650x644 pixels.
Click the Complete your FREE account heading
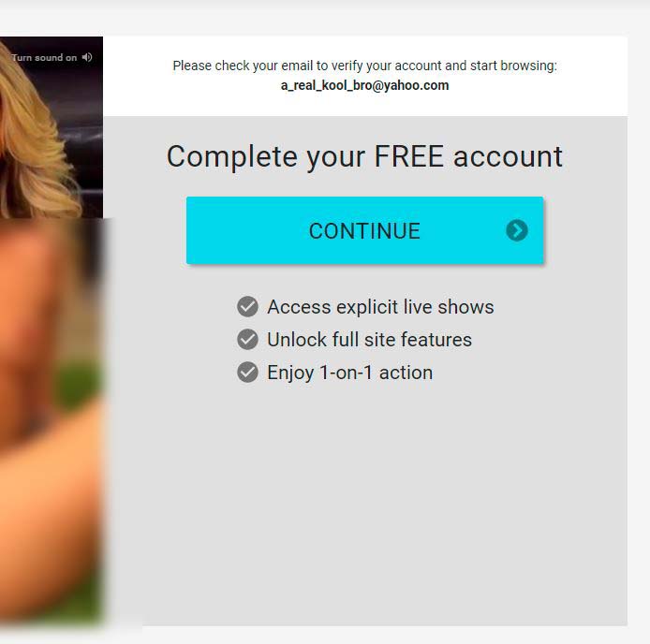(x=364, y=156)
